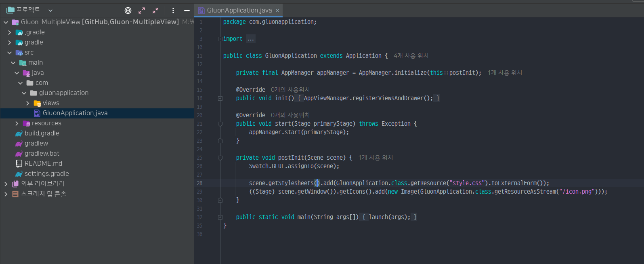The height and width of the screenshot is (264, 644).
Task: Click usages hint above init() method
Action: pyautogui.click(x=290, y=90)
